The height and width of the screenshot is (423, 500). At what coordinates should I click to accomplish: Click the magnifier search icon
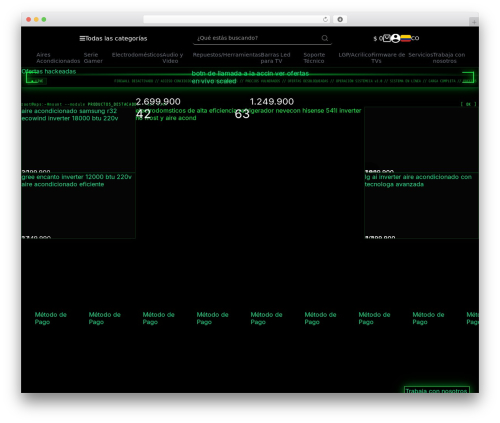coord(325,38)
